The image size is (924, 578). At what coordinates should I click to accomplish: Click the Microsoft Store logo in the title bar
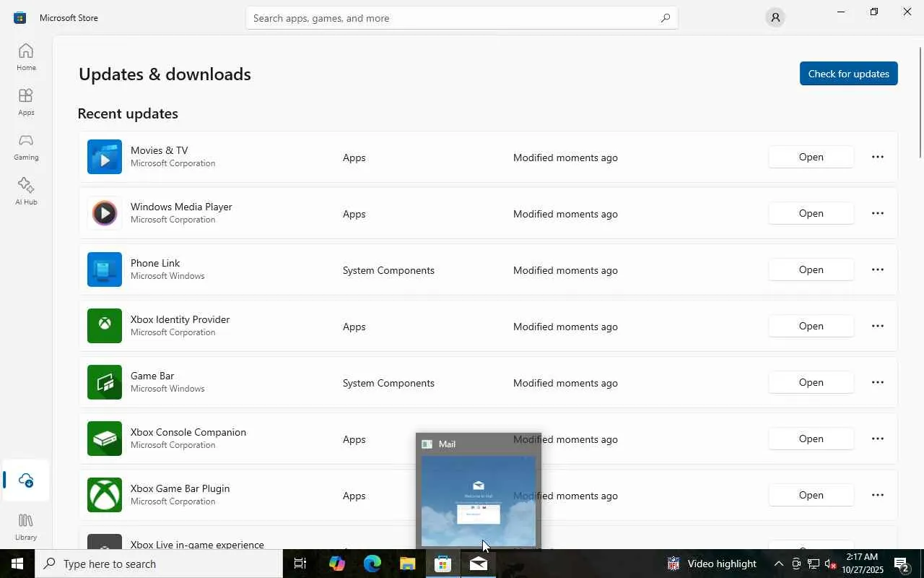coord(20,18)
